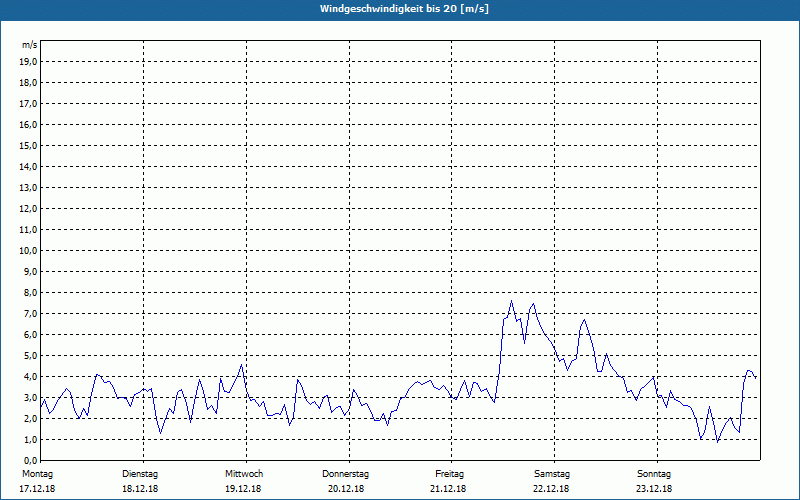Image resolution: width=800 pixels, height=500 pixels.
Task: Click the '13,0' y-axis value
Action: pos(28,187)
